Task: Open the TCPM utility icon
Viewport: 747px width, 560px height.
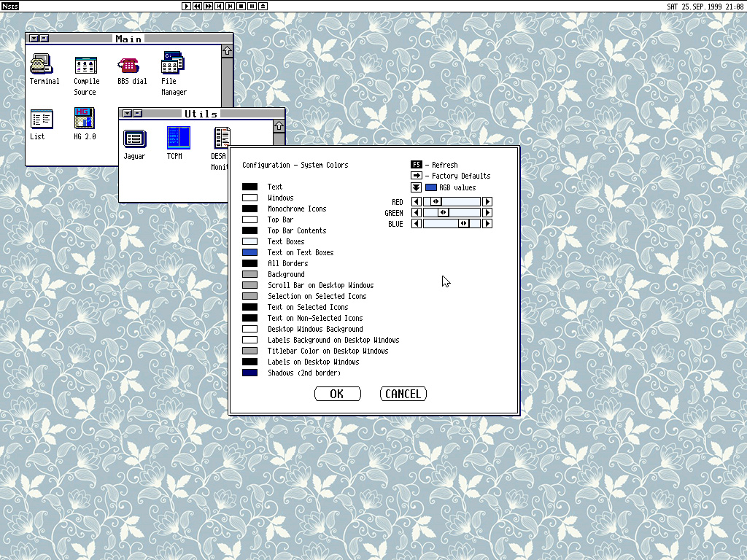Action: [x=178, y=138]
